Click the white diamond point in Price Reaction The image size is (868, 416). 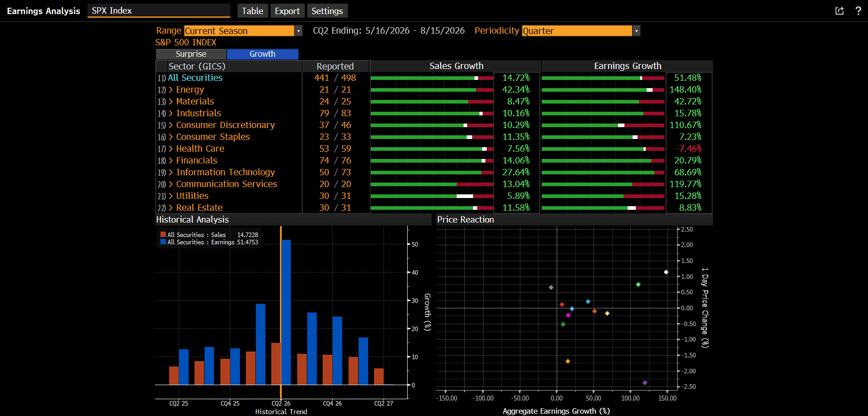(x=666, y=272)
